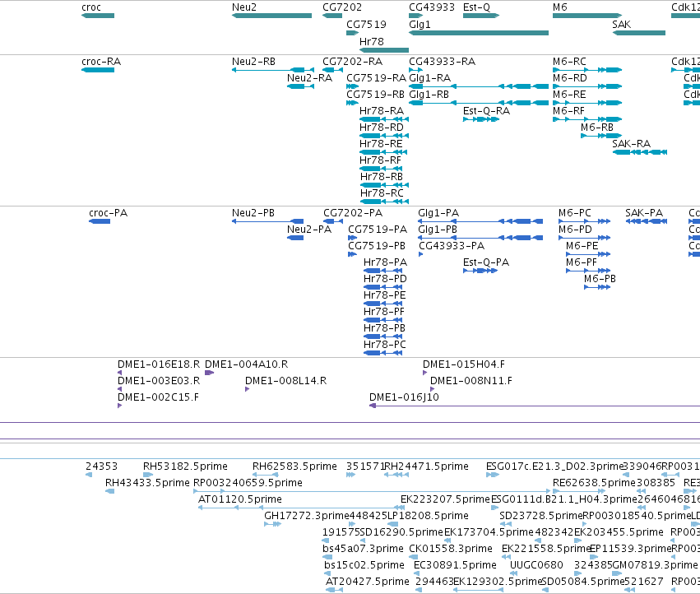Image resolution: width=700 pixels, height=594 pixels.
Task: Select the CG7202 gene feature
Action: coord(332,16)
